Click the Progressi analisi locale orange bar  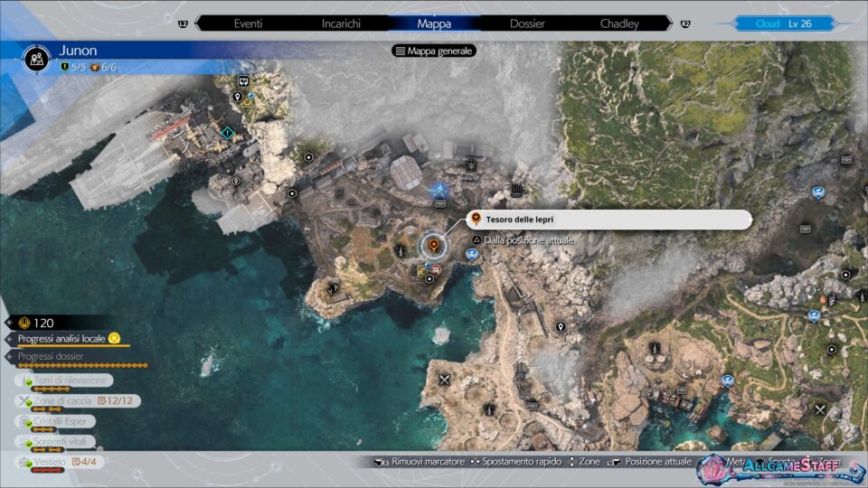coord(73,346)
